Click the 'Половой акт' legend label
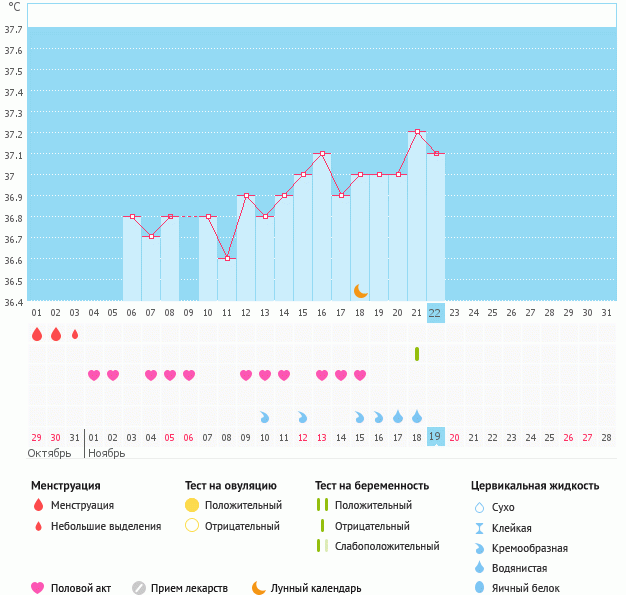This screenshot has width=626, height=595. point(82,588)
